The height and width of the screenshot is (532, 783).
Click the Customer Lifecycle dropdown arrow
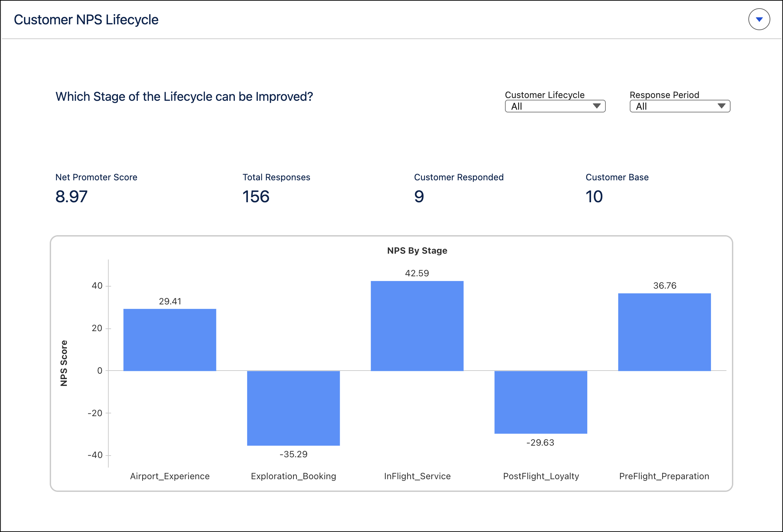[x=597, y=106]
